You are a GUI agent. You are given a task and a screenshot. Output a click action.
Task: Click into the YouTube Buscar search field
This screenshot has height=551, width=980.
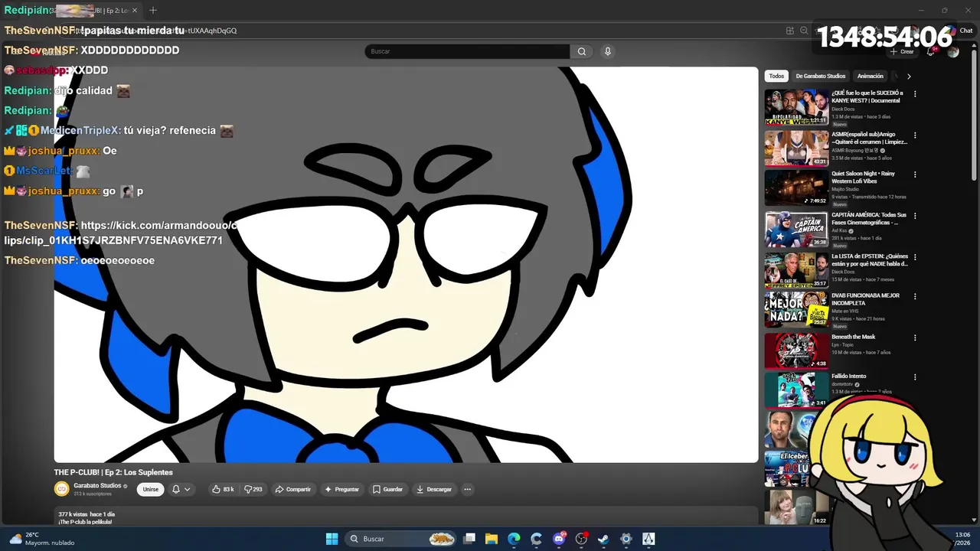pyautogui.click(x=467, y=51)
